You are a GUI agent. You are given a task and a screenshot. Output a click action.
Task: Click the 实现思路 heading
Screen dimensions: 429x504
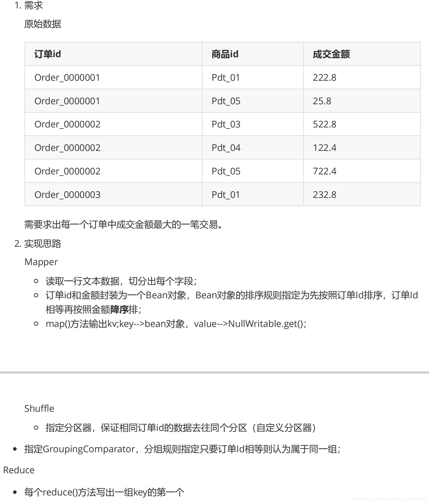point(43,244)
